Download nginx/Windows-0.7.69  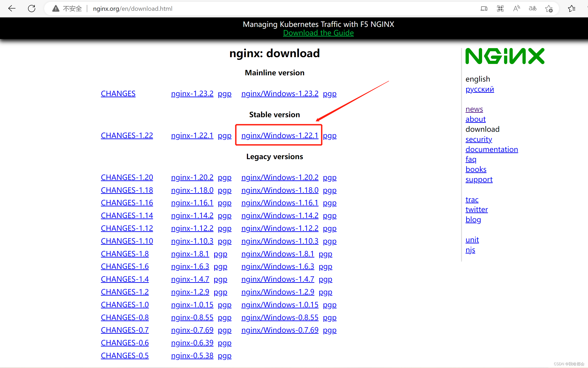[x=280, y=330]
